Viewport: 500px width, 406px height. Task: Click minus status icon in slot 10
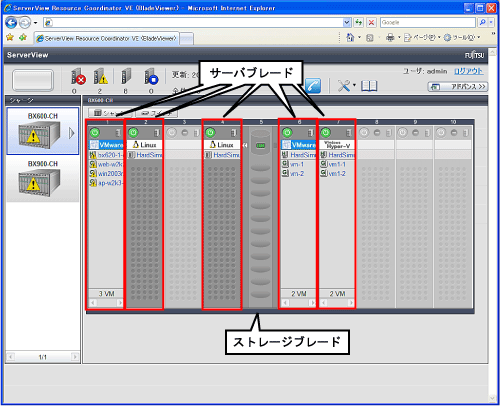[454, 133]
